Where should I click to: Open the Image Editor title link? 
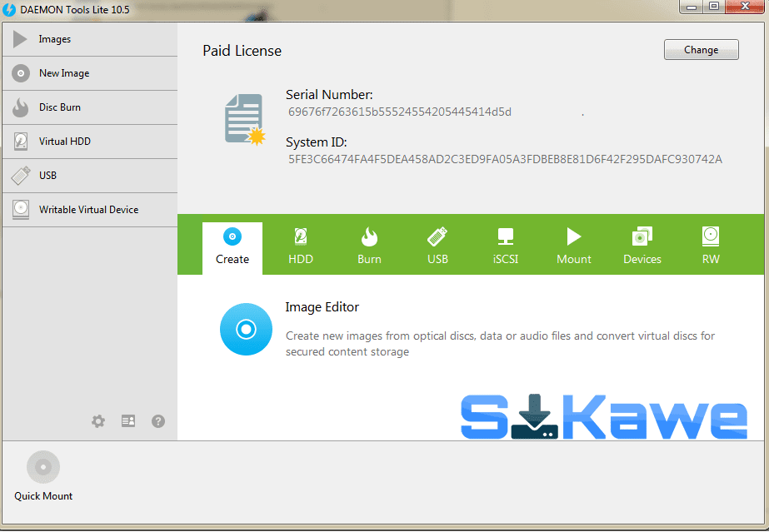[322, 307]
